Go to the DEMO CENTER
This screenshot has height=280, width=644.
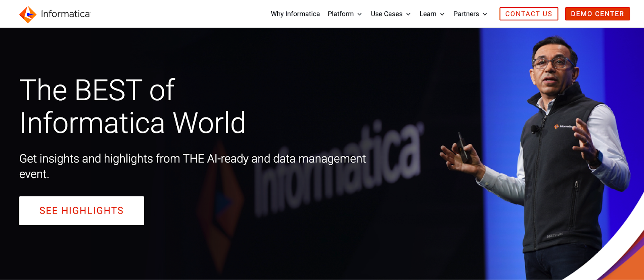pos(597,14)
